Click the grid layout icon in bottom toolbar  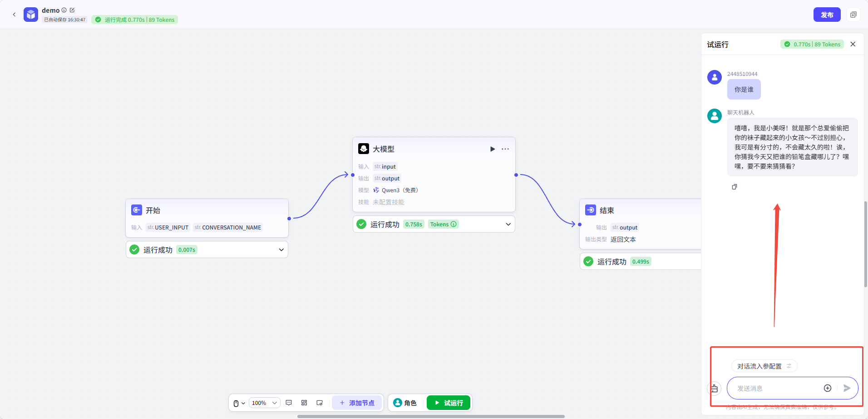[304, 403]
